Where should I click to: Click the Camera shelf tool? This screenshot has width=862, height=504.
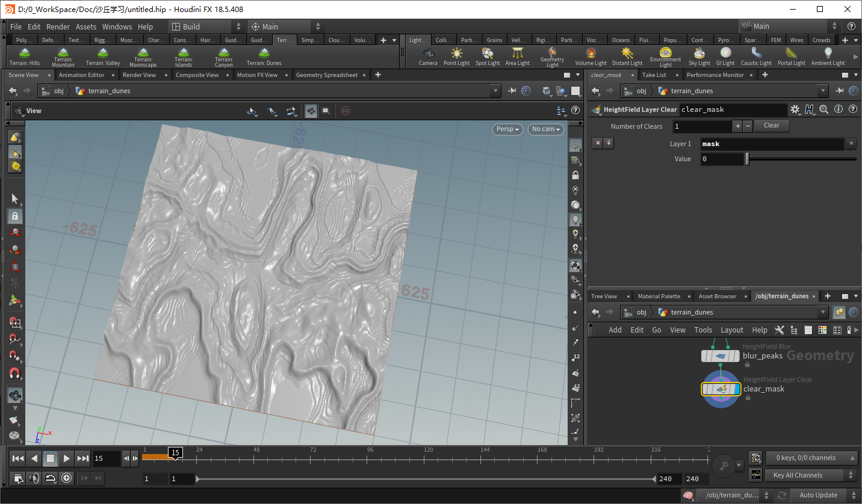(428, 57)
